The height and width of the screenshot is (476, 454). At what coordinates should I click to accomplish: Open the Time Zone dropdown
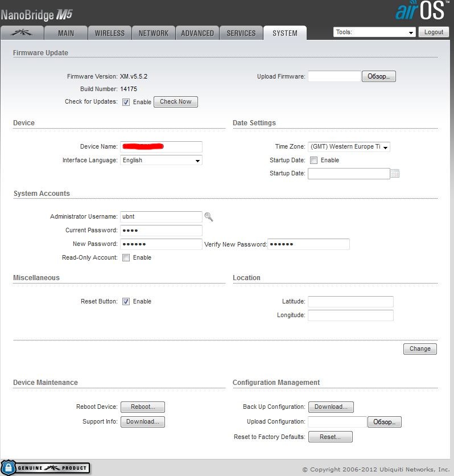point(349,147)
